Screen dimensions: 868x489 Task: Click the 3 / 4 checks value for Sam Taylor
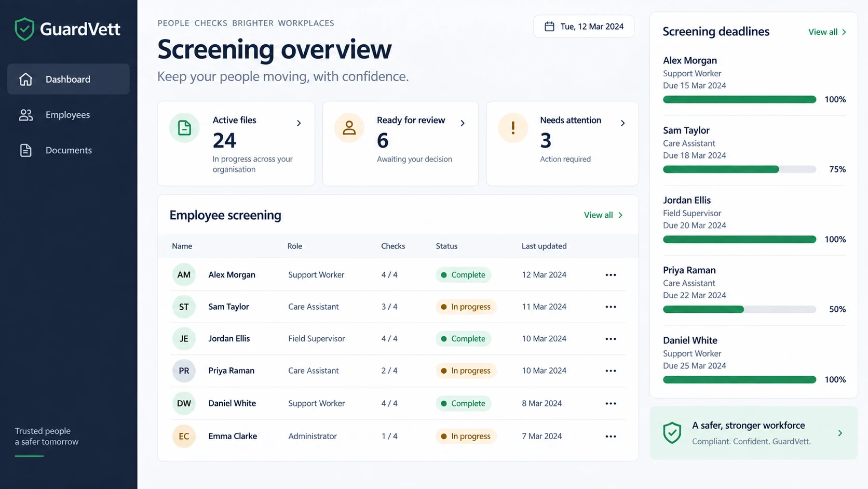tap(389, 307)
